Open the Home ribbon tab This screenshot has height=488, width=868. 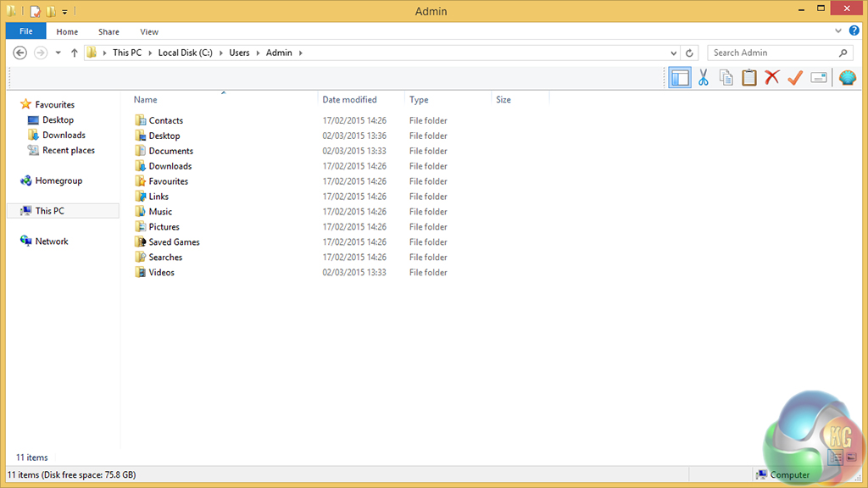67,31
